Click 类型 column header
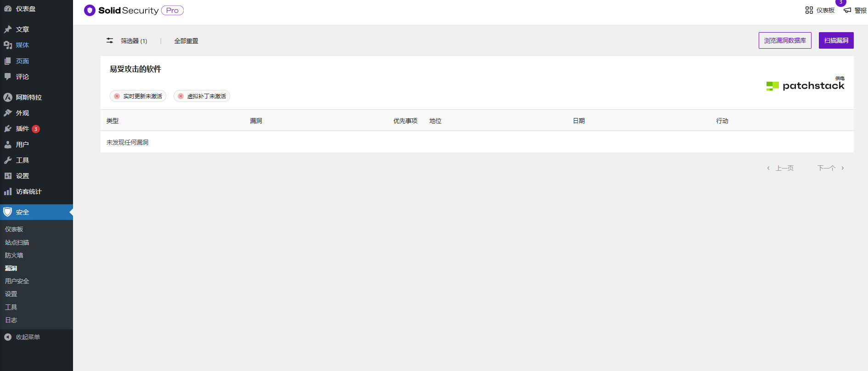This screenshot has height=371, width=868. coord(113,121)
